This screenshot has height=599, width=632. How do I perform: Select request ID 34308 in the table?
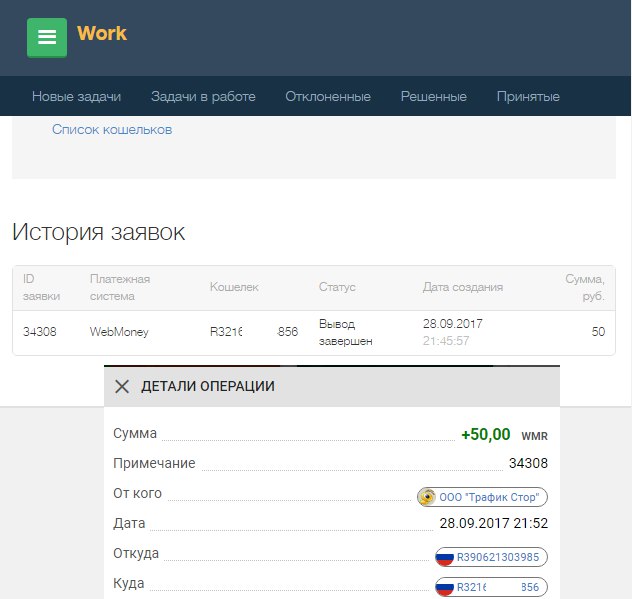pos(39,332)
